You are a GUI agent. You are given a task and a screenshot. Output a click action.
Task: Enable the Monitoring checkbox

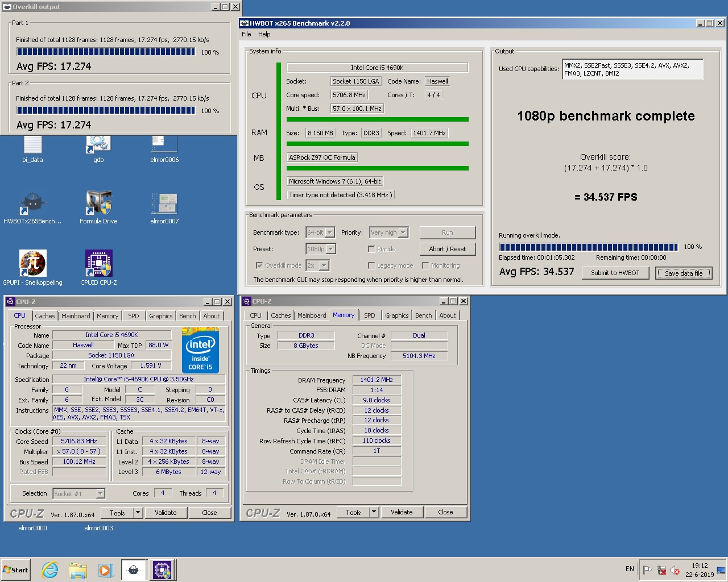coord(425,265)
